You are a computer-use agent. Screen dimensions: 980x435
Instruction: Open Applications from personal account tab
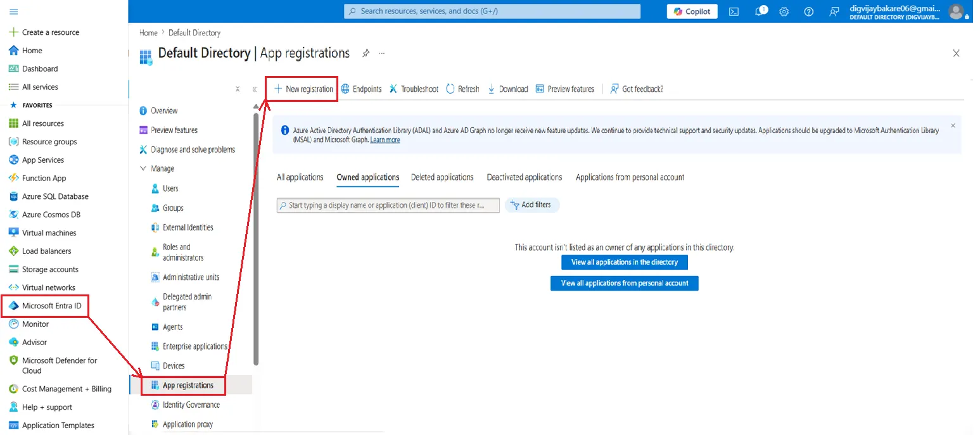tap(630, 177)
